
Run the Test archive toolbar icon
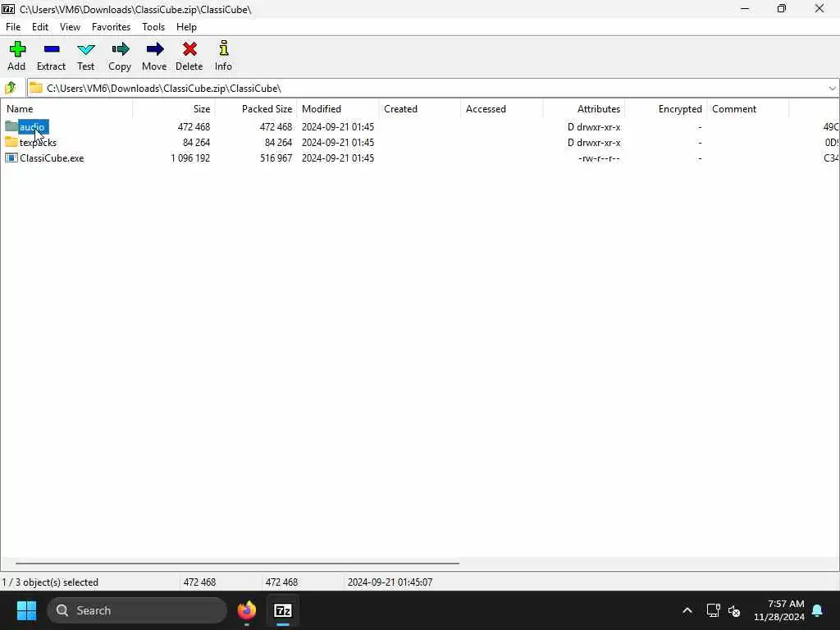[85, 49]
